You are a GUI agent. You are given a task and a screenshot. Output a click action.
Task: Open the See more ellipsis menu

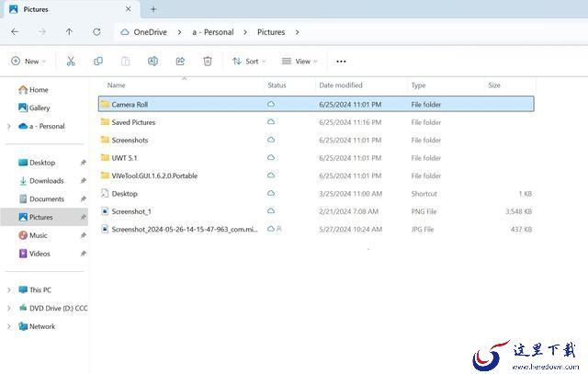[341, 62]
